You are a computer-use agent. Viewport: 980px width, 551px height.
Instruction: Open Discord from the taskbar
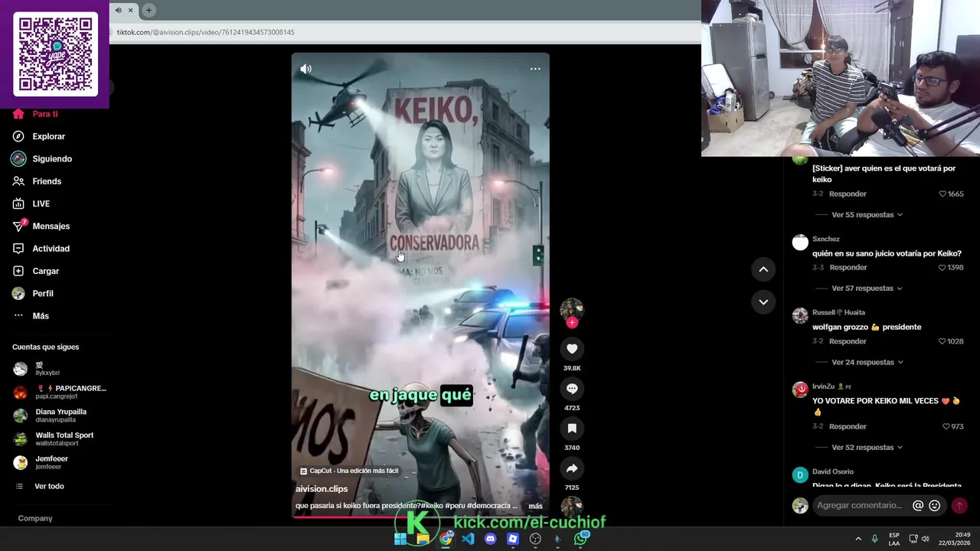pos(491,539)
